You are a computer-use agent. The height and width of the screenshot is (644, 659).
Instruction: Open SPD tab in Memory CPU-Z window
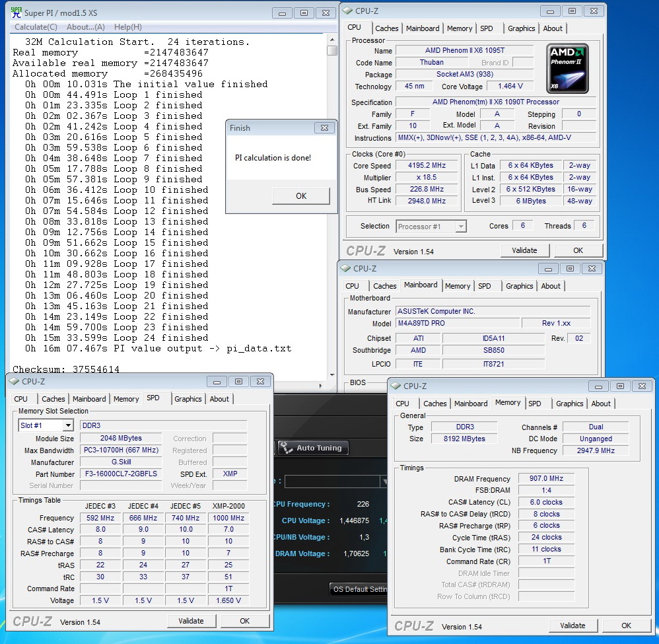[535, 404]
